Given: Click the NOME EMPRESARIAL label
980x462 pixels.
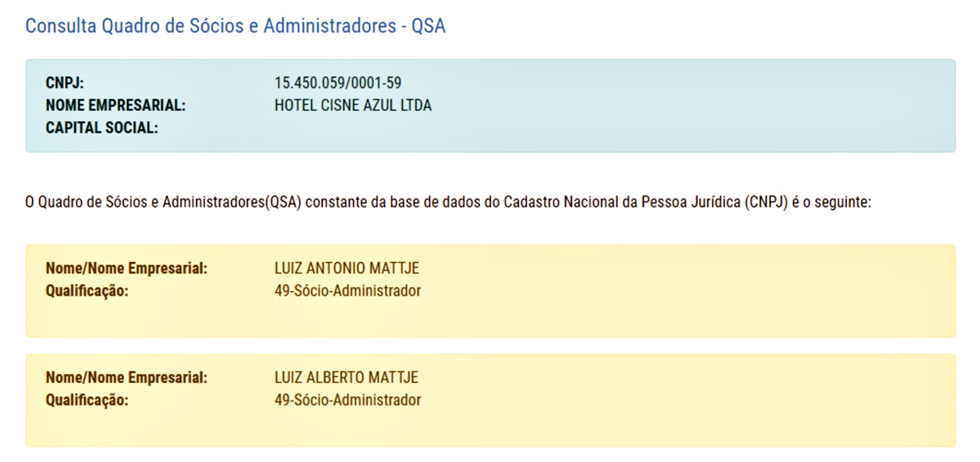Looking at the screenshot, I should (116, 106).
